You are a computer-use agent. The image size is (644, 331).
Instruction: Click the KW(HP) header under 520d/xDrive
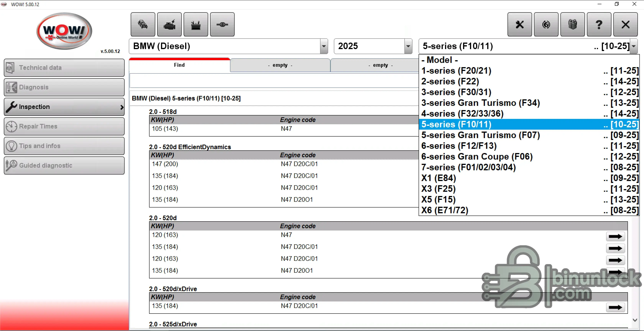pyautogui.click(x=163, y=297)
